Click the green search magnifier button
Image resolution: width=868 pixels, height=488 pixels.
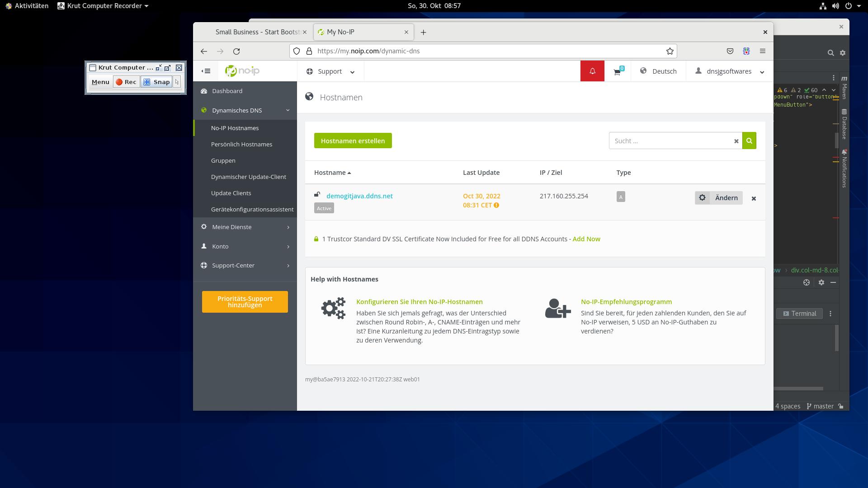pyautogui.click(x=749, y=141)
